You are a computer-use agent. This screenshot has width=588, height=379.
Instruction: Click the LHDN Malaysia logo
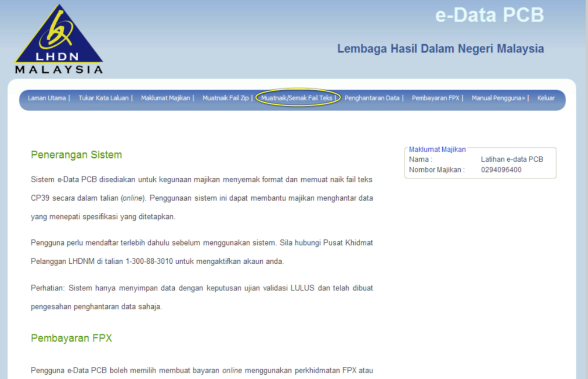59,39
